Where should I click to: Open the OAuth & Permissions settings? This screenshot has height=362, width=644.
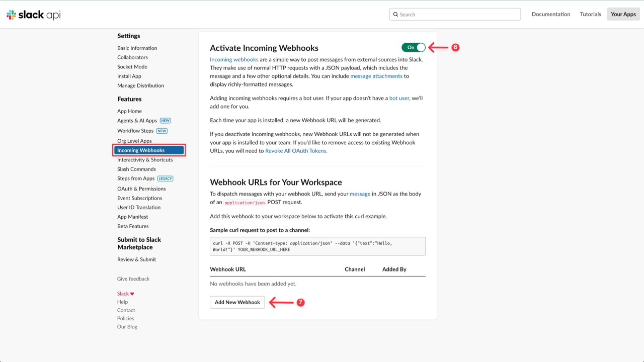(141, 188)
